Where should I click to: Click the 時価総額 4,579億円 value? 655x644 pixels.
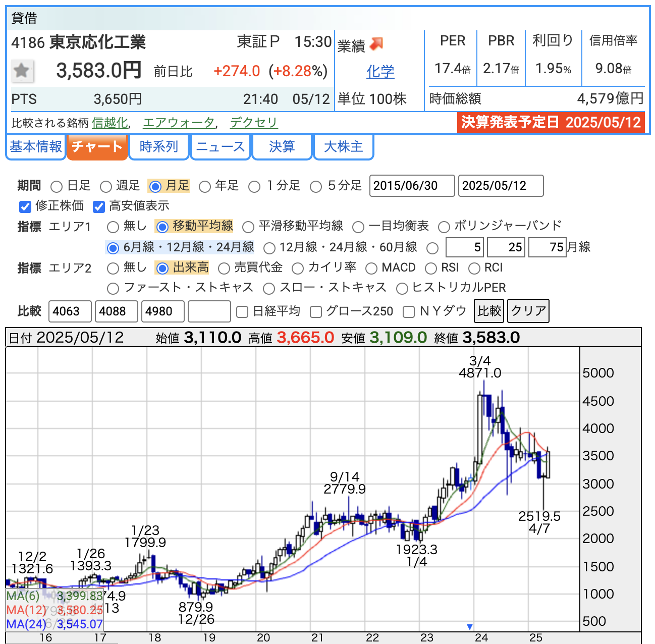(611, 98)
